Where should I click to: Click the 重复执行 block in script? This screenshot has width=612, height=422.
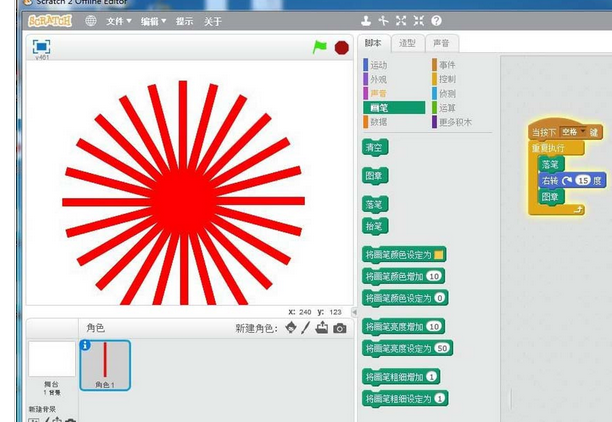(548, 148)
